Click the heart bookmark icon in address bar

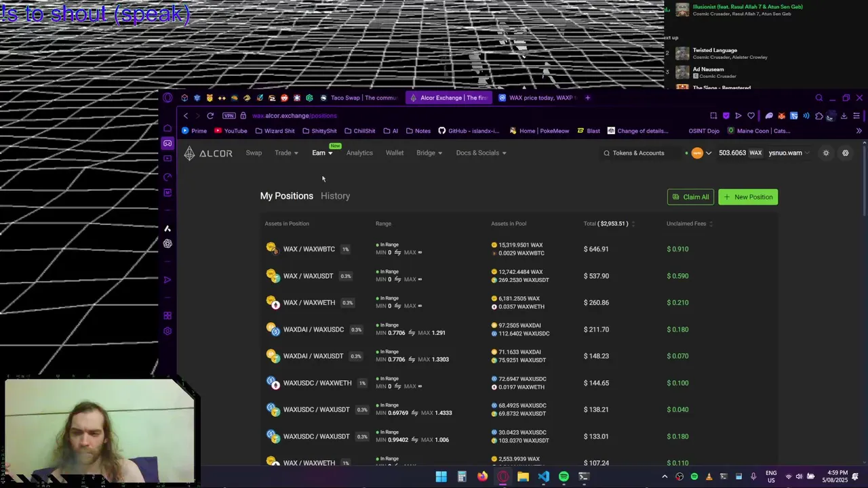pyautogui.click(x=751, y=116)
